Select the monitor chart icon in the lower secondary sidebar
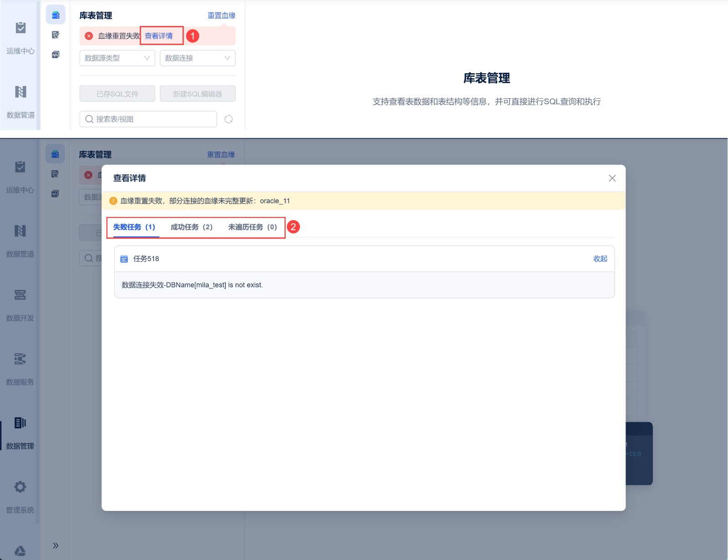Image resolution: width=728 pixels, height=560 pixels. click(55, 194)
